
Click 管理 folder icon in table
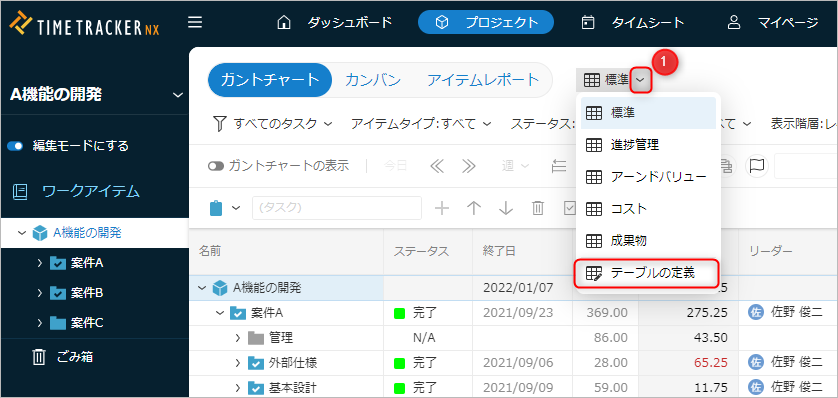pos(256,338)
